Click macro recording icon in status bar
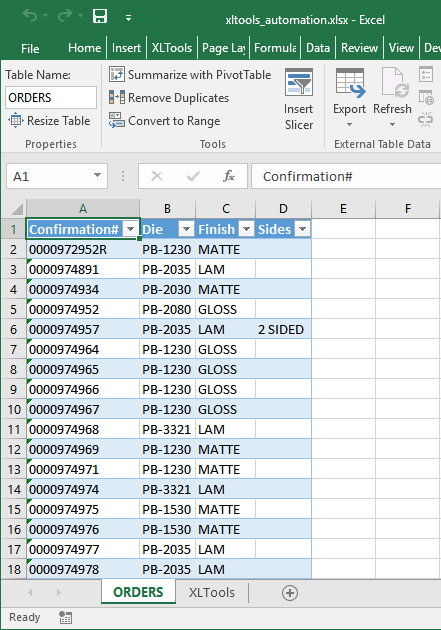Viewport: 441px width, 630px height. 65,618
